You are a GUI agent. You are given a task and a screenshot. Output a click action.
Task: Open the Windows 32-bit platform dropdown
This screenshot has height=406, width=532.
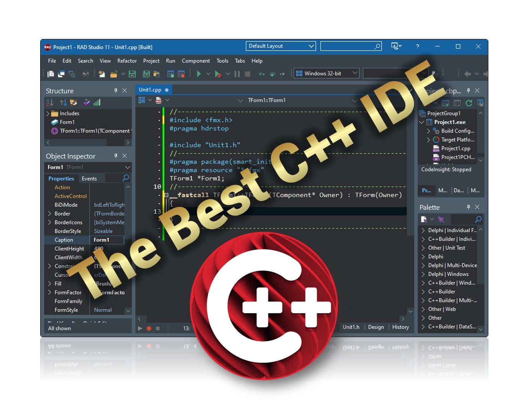click(x=326, y=73)
